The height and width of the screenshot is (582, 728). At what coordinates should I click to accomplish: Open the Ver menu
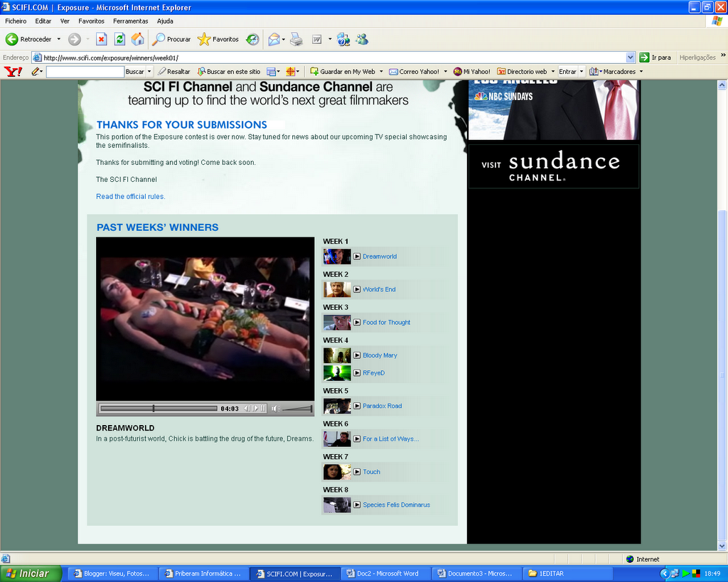(65, 21)
